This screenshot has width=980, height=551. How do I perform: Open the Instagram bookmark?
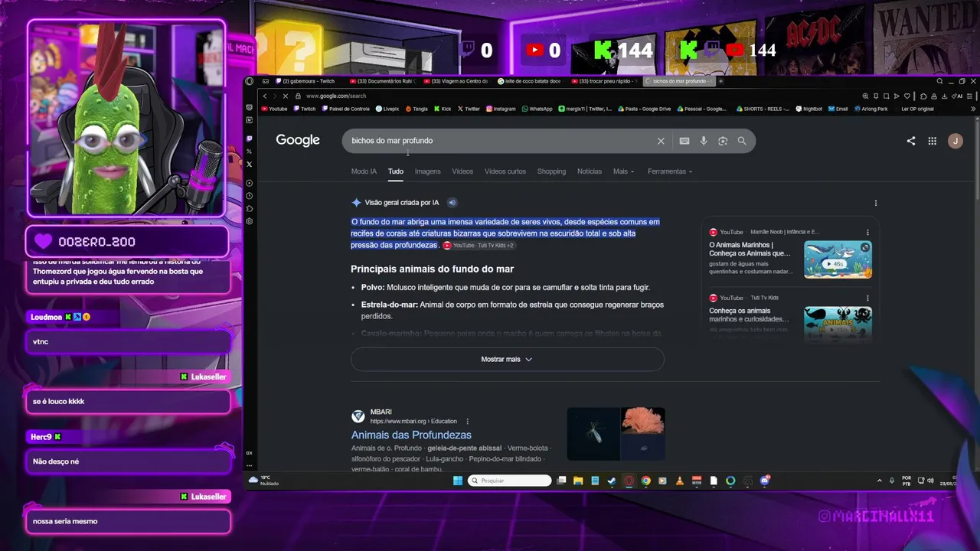click(500, 109)
